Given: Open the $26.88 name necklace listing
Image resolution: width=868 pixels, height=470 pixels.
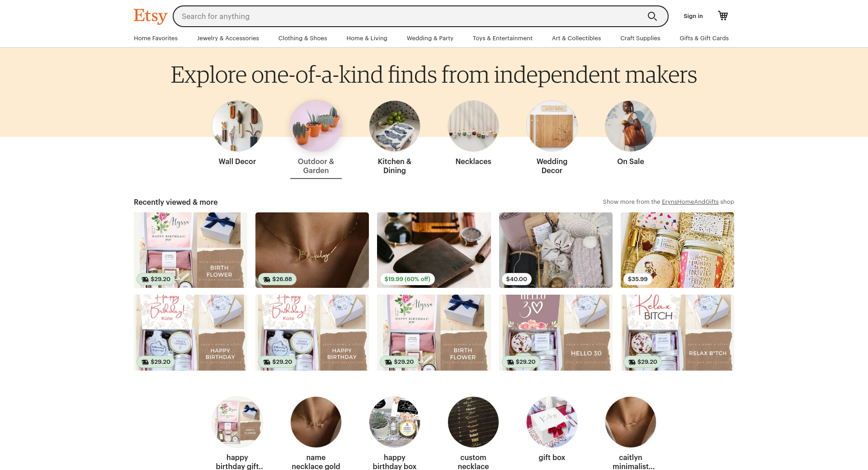Looking at the screenshot, I should click(x=312, y=250).
